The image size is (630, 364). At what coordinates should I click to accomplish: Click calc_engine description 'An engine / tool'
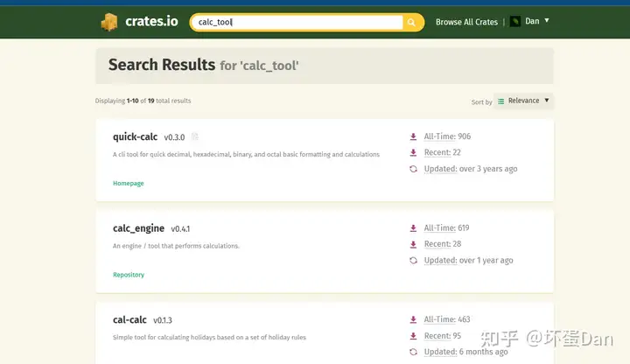pyautogui.click(x=176, y=246)
